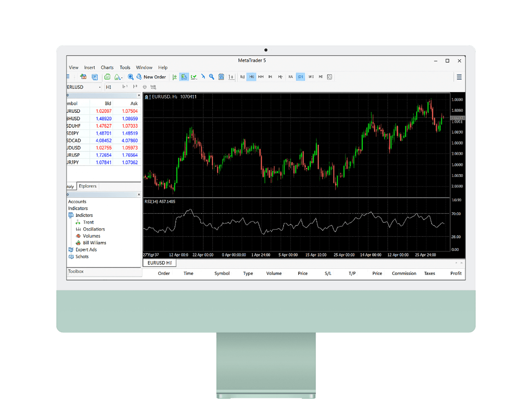
Task: Close the Market Watch symbol panel
Action: 139,95
